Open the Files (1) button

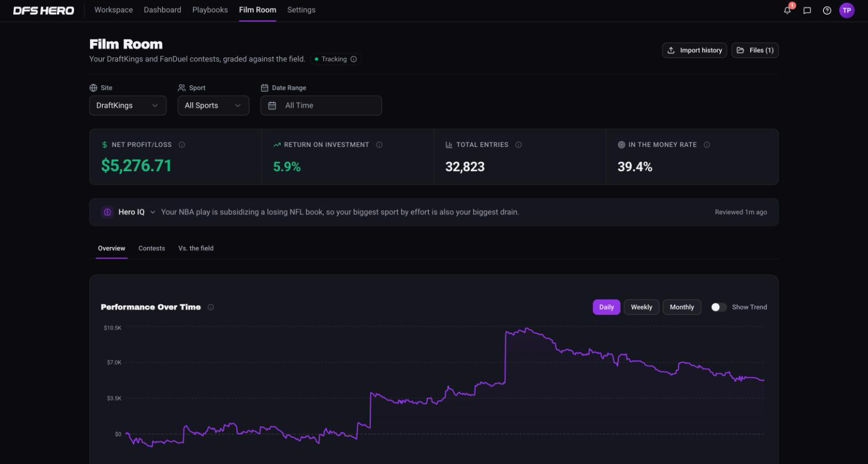(755, 51)
